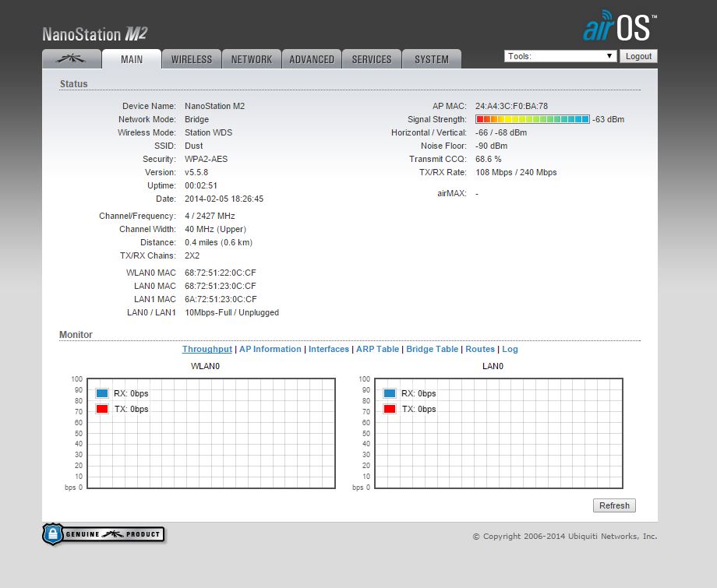Open the Bridge Table link
The image size is (717, 588).
[432, 349]
